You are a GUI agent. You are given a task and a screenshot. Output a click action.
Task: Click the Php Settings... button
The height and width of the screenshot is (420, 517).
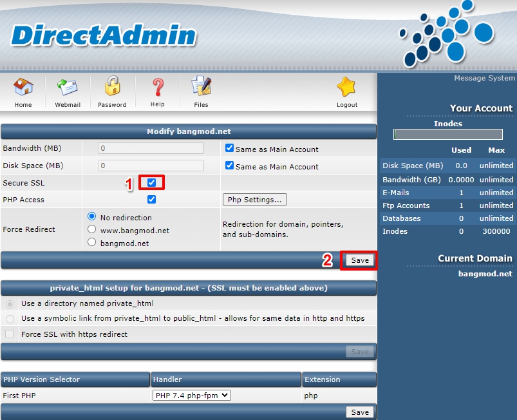click(x=255, y=200)
